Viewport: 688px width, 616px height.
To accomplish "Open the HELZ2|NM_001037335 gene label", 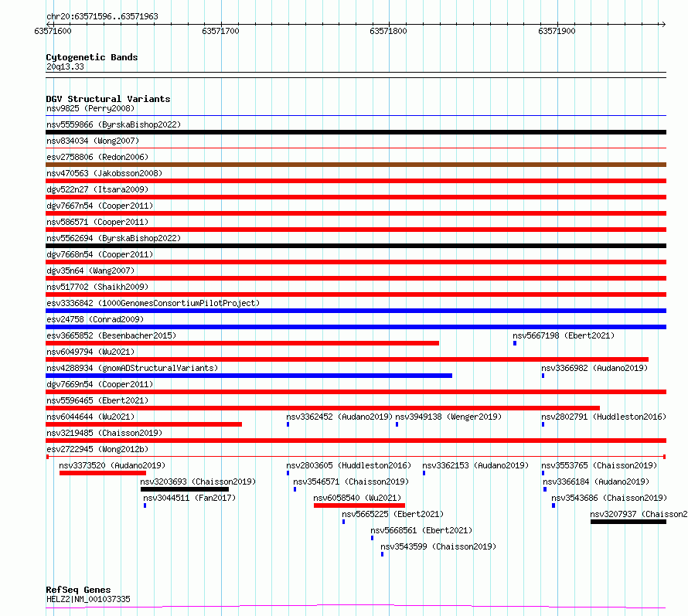I will click(88, 599).
